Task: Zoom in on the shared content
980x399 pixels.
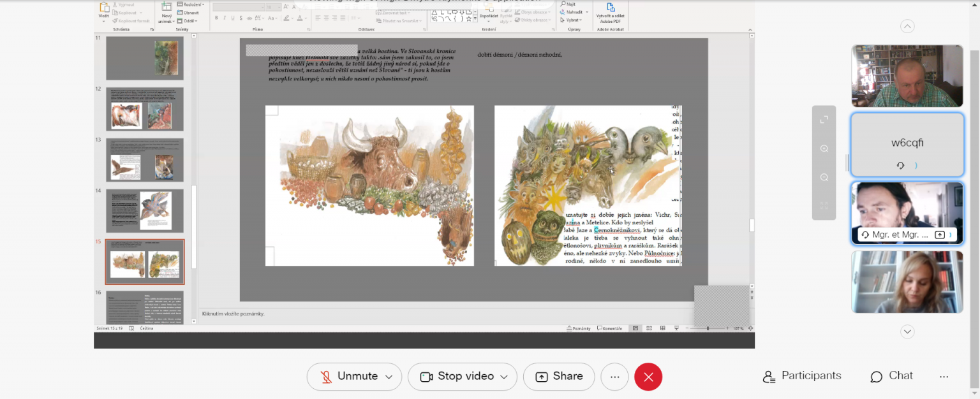Action: click(824, 149)
